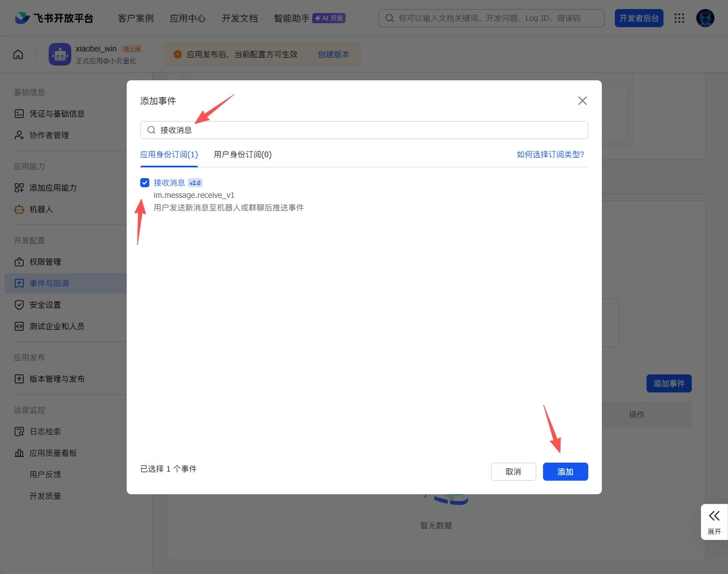Click the 取消 cancel button
Screen dimensions: 728x574
point(513,471)
